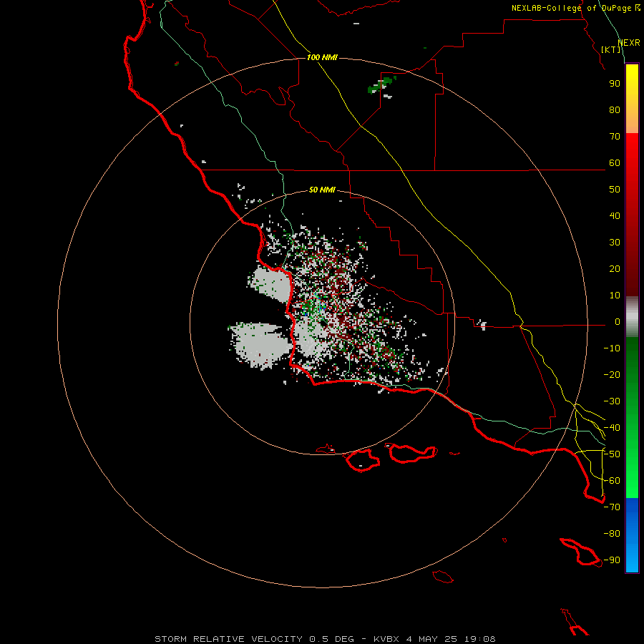Click the 30 value on the velocity scale
The image size is (644, 644).
[615, 243]
